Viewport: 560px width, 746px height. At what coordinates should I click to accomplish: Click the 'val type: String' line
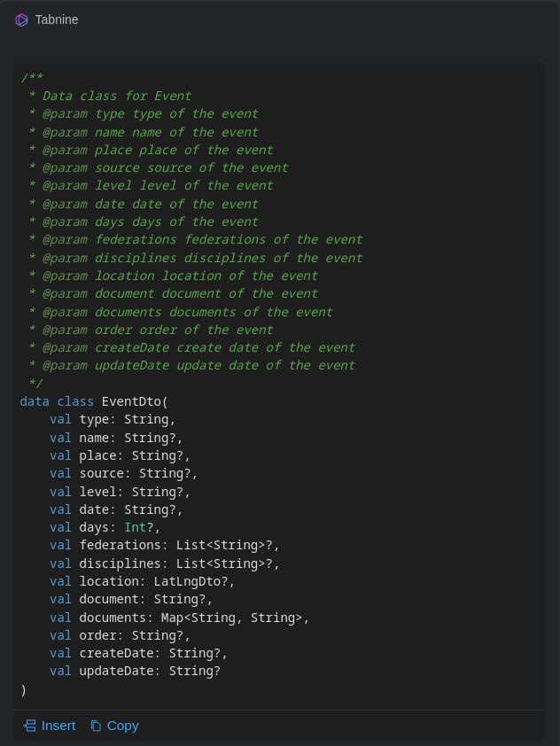click(x=113, y=419)
